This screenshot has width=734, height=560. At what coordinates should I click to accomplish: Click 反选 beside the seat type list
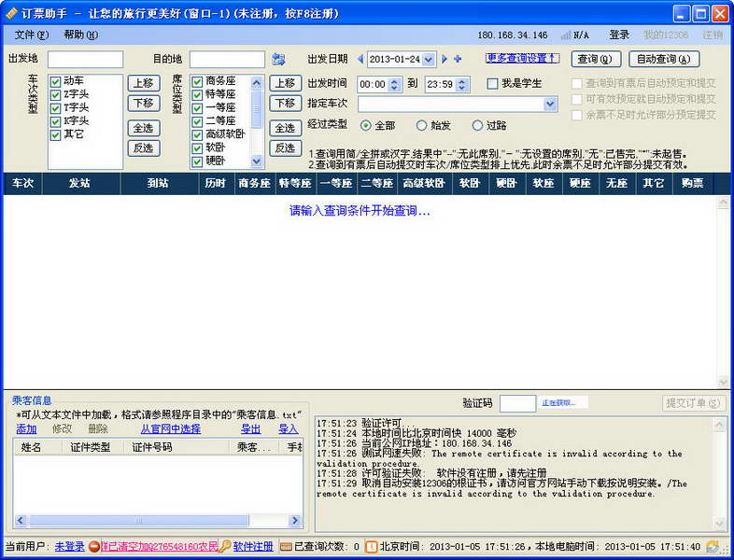point(285,147)
